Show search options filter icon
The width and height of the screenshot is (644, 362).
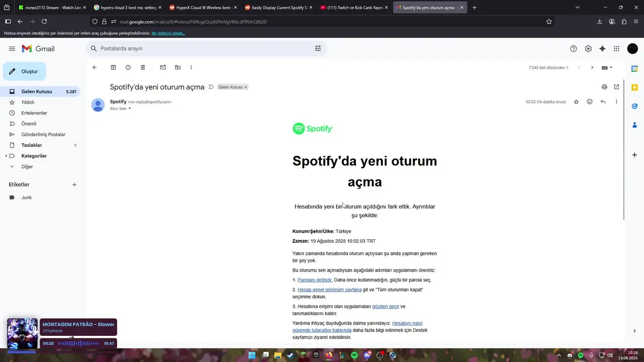[318, 48]
